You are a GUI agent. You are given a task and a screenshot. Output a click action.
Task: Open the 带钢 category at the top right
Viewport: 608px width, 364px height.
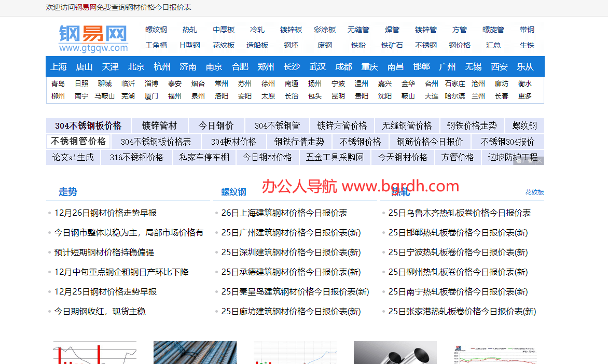pos(527,30)
